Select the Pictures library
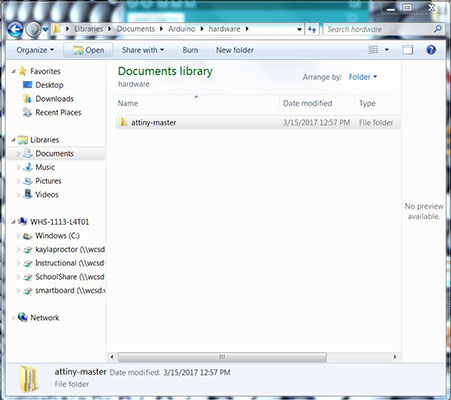Screen dimensions: 451x400 tap(48, 181)
